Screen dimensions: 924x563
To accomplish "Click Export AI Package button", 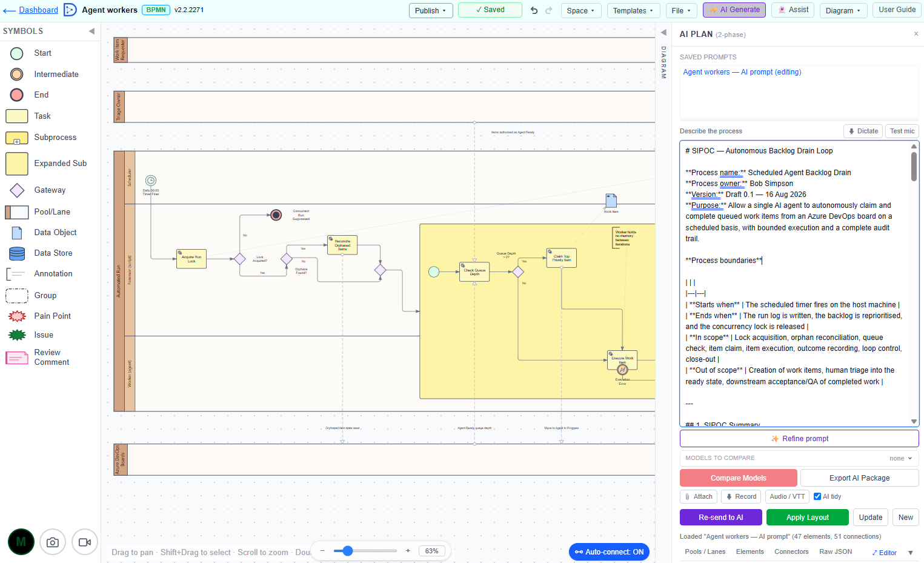I will [859, 478].
